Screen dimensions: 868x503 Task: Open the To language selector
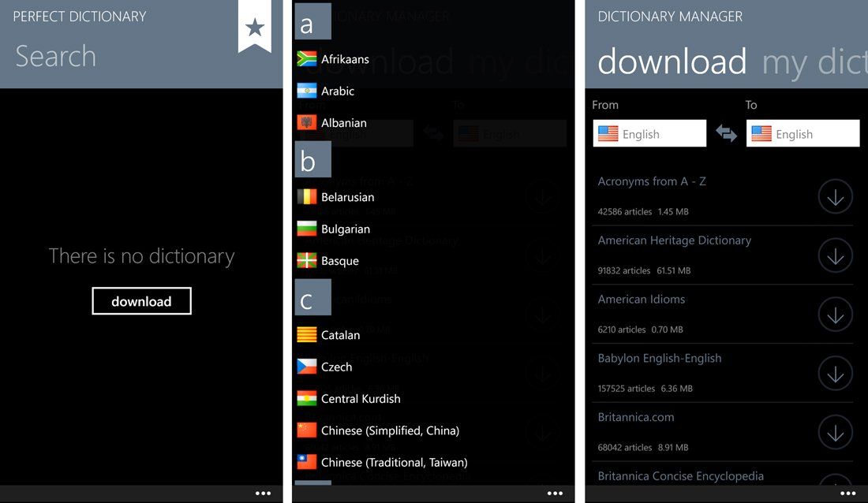(803, 133)
